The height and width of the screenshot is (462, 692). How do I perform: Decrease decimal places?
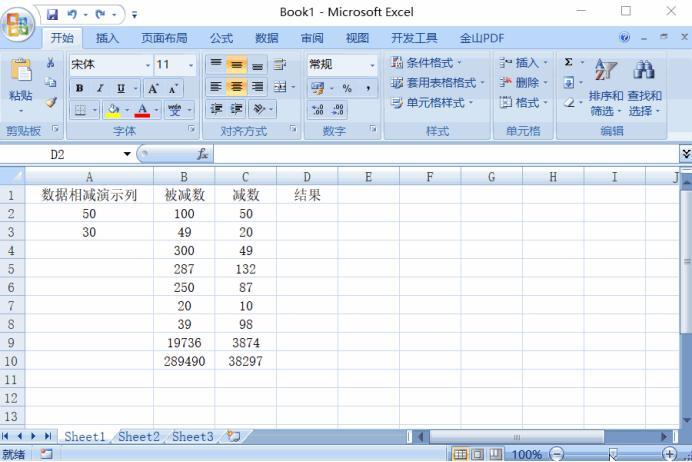click(338, 109)
